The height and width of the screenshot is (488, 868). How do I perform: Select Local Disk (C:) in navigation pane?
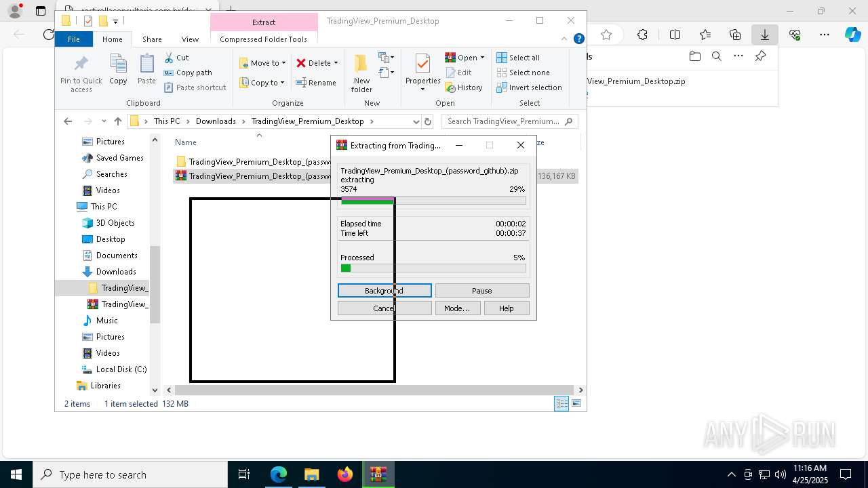114,369
